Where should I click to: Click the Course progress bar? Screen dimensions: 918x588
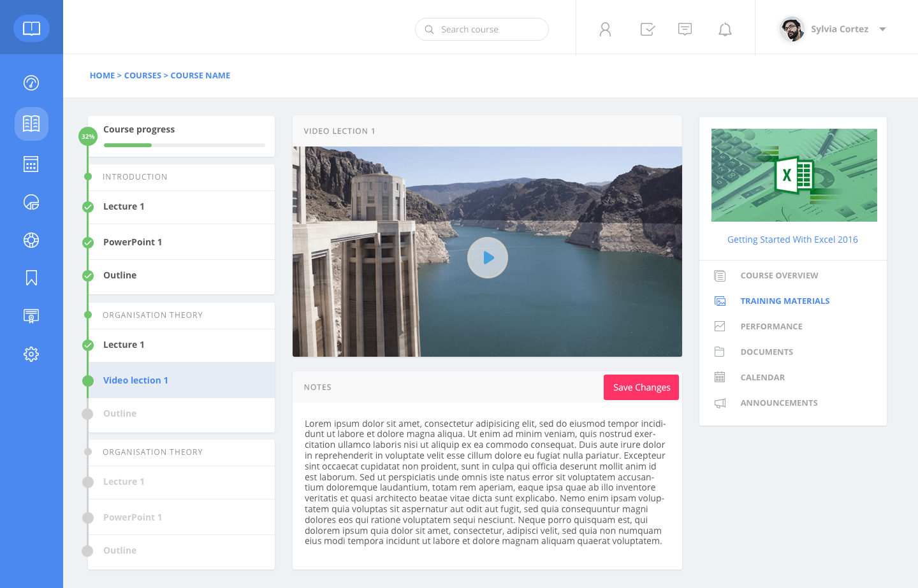click(184, 145)
